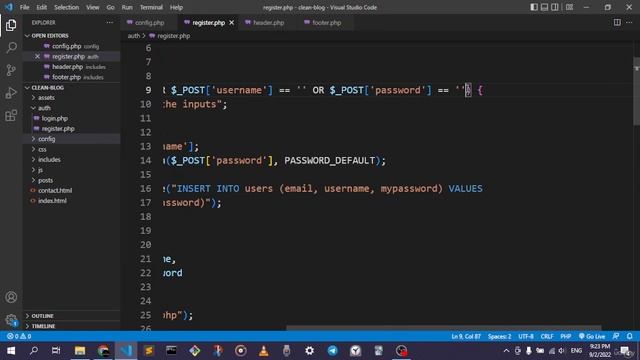Click errors and warnings status indicator
640x360 pixels.
19,336
